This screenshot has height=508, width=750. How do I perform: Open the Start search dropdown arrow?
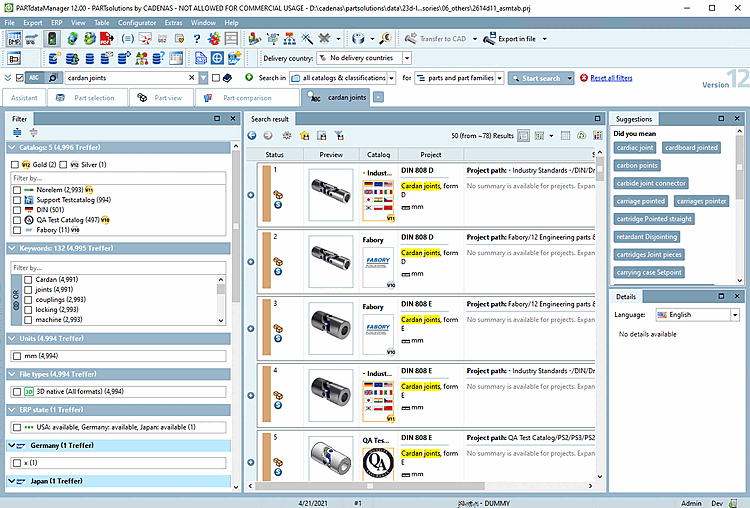[569, 77]
